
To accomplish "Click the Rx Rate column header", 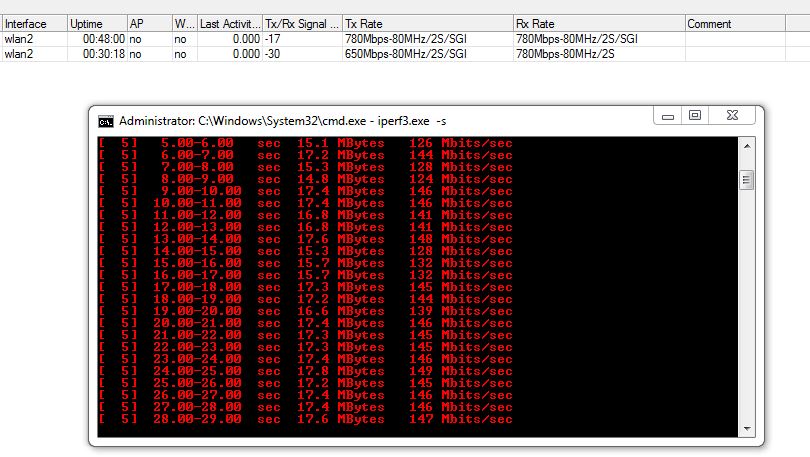I will 599,24.
